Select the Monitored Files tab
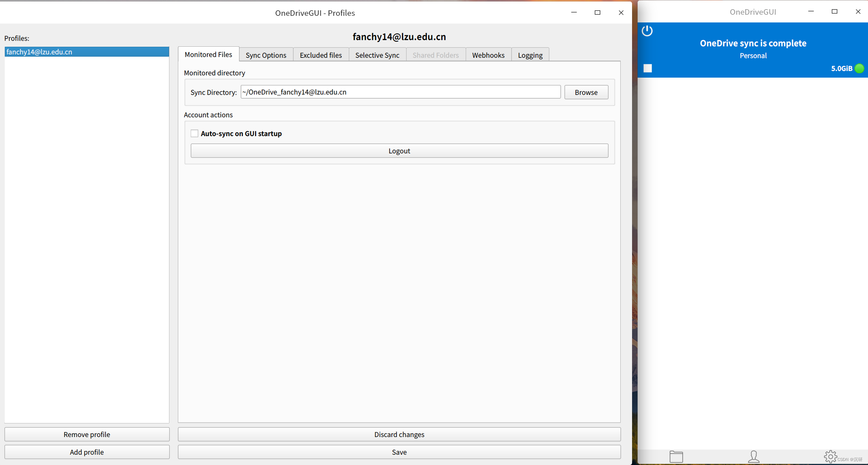The height and width of the screenshot is (465, 868). click(x=208, y=54)
